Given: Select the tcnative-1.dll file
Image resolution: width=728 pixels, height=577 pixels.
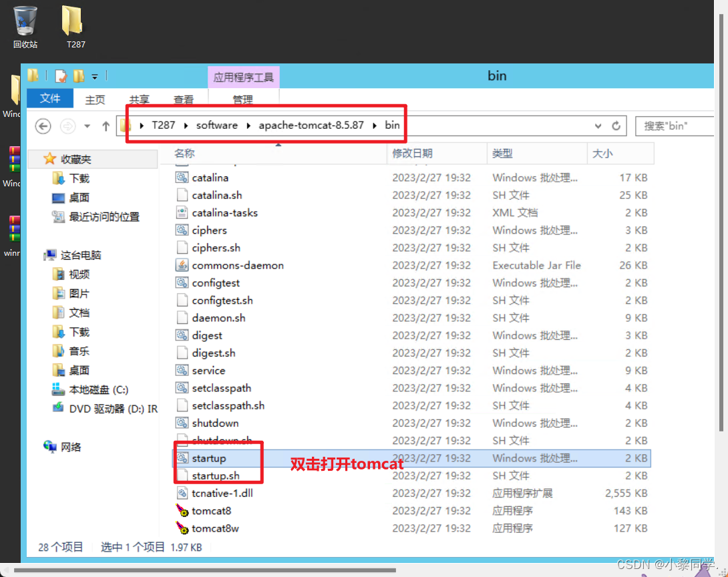Looking at the screenshot, I should 216,493.
